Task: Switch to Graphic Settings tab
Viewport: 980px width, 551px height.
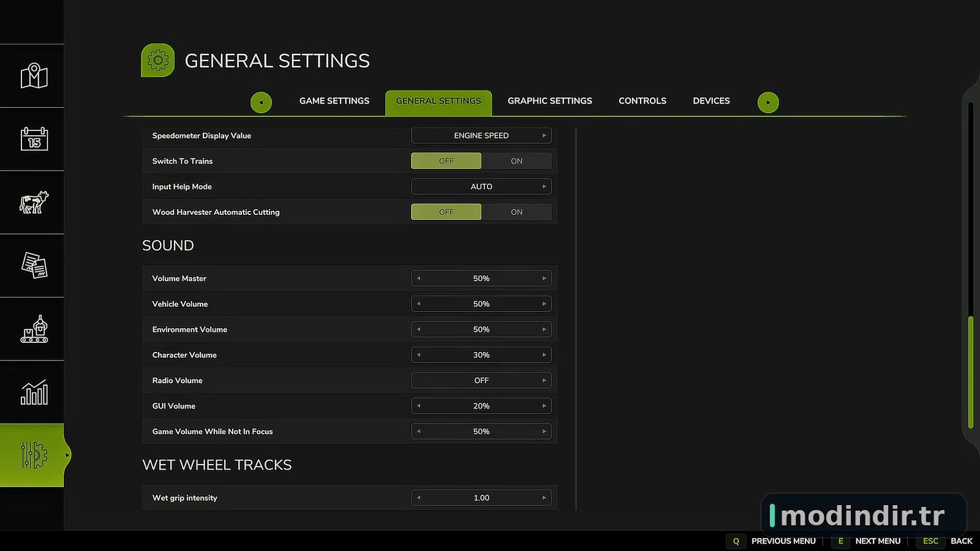Action: point(550,101)
